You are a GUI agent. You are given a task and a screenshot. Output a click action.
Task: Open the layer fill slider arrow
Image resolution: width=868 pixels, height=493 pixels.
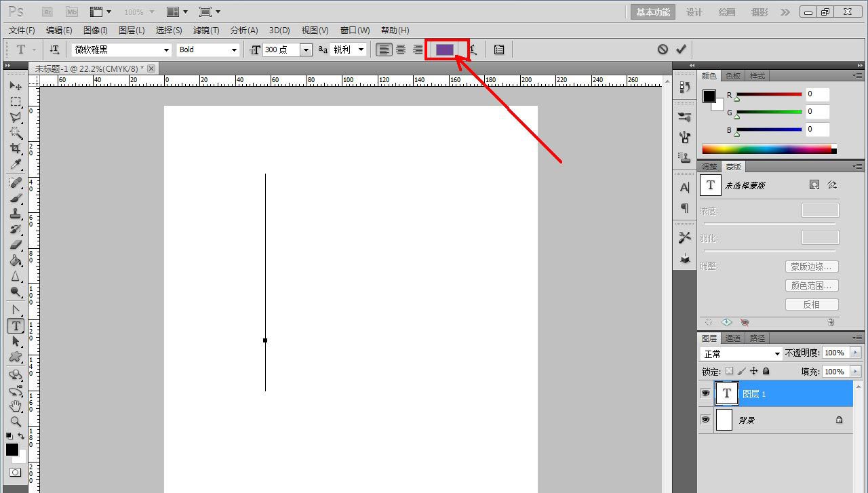(856, 372)
